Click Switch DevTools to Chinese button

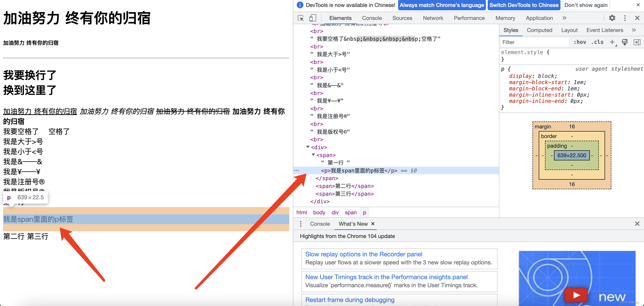pyautogui.click(x=524, y=5)
